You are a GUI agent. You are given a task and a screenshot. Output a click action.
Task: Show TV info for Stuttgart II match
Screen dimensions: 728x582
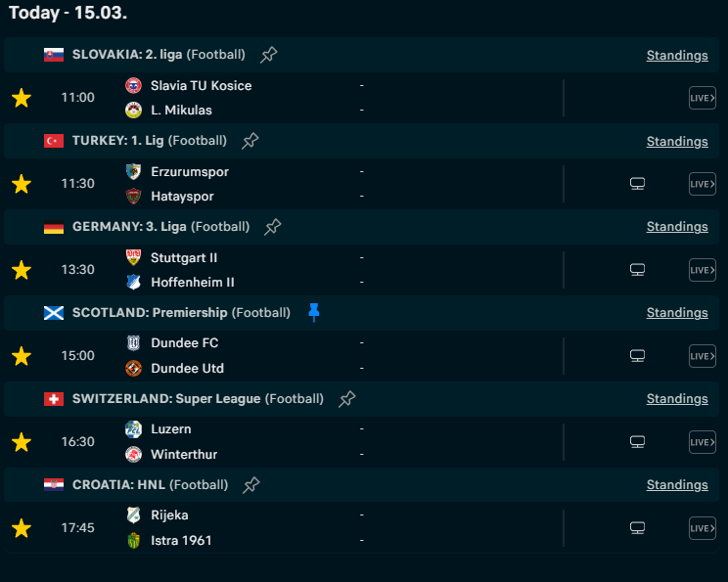pos(637,270)
